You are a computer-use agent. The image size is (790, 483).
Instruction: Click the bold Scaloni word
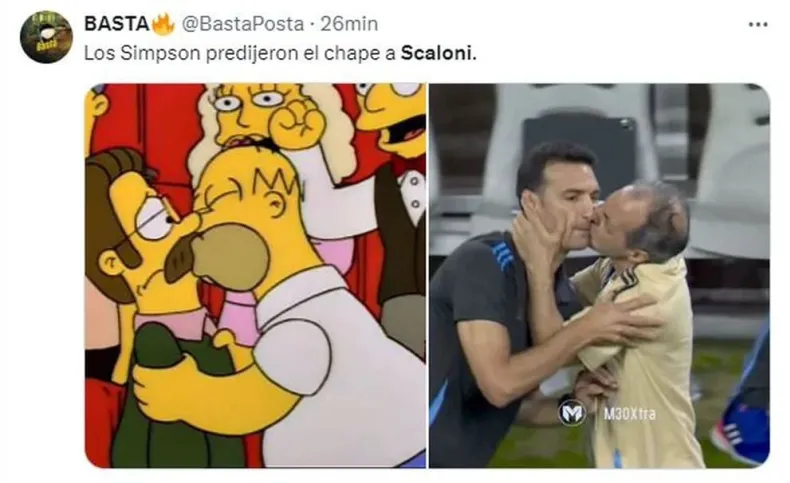(x=438, y=53)
